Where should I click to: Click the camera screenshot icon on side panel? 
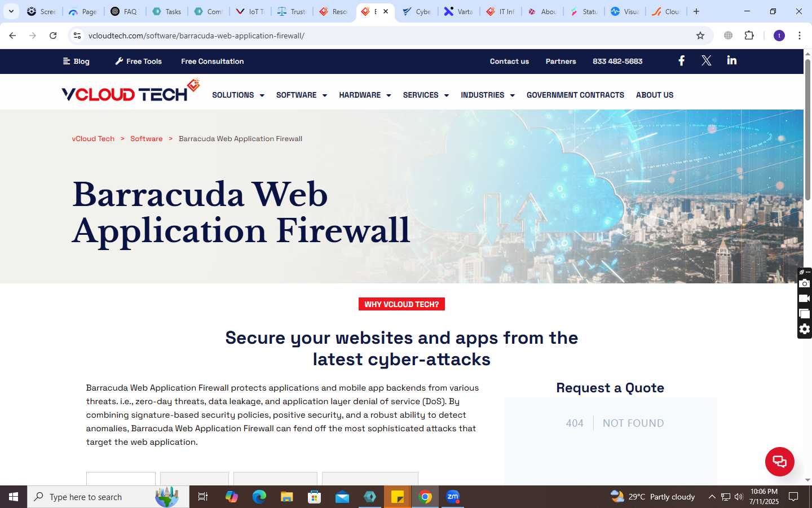click(805, 283)
